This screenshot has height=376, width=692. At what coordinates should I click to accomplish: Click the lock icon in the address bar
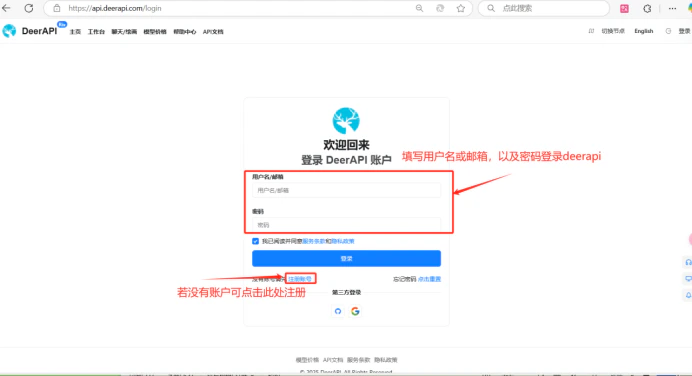click(56, 8)
